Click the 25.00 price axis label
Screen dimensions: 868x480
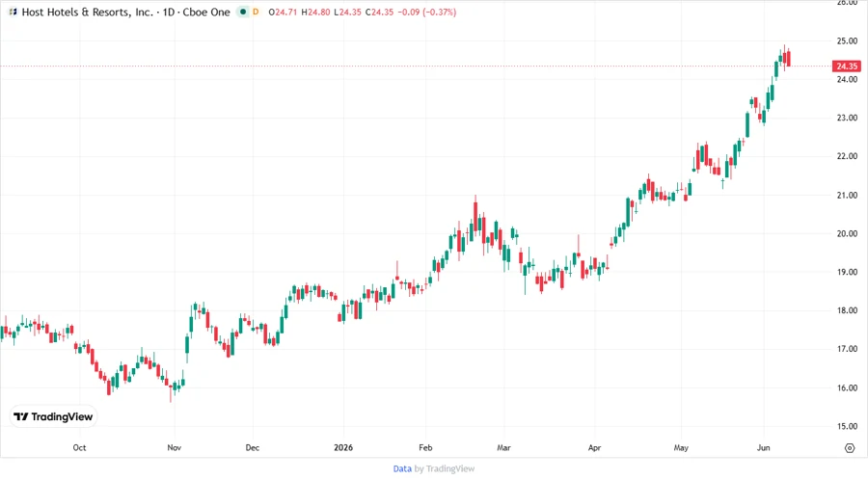point(847,40)
